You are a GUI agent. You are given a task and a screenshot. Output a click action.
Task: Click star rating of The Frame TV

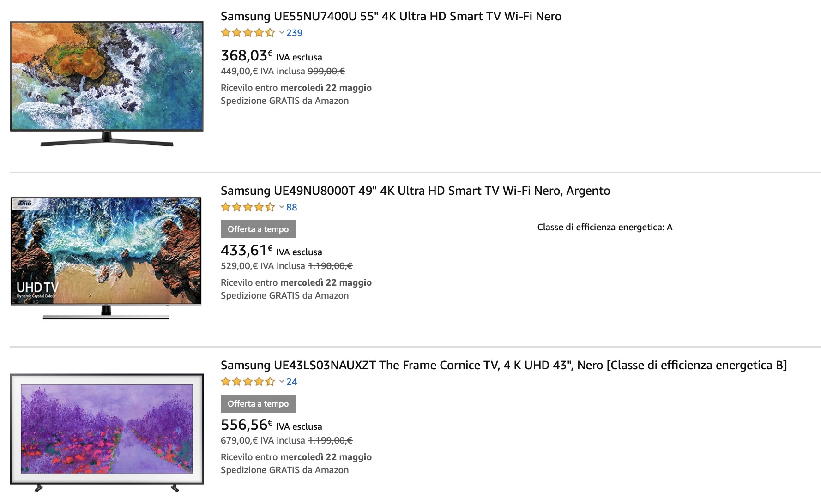248,382
